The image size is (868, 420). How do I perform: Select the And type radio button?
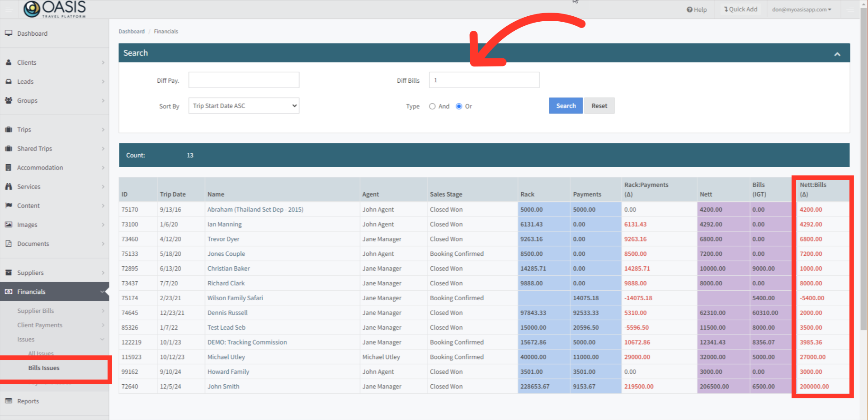(432, 106)
